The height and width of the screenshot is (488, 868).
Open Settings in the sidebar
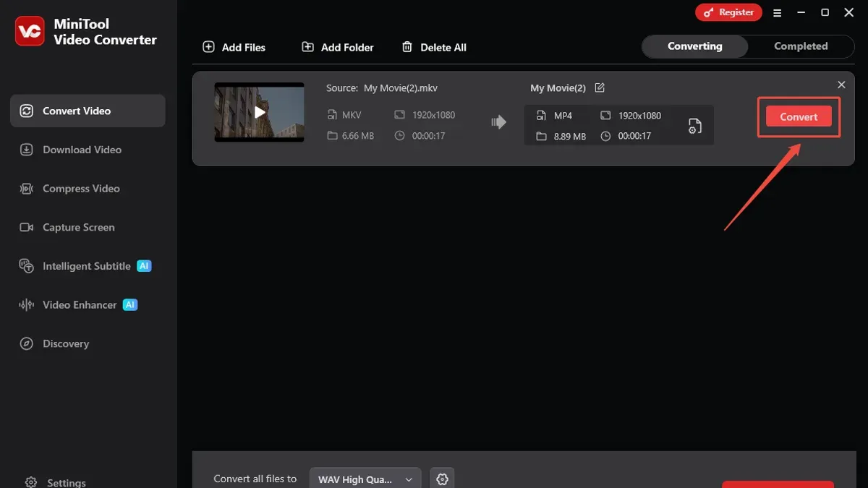pyautogui.click(x=55, y=482)
